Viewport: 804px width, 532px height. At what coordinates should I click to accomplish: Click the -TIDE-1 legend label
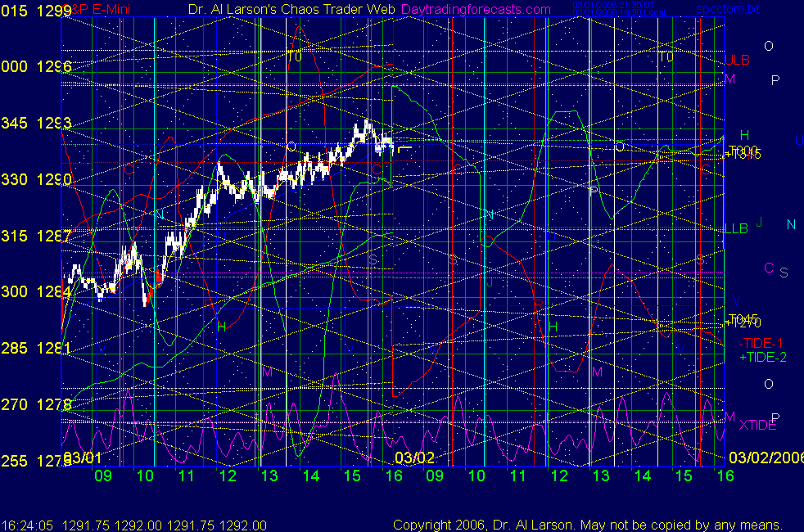[x=761, y=343]
